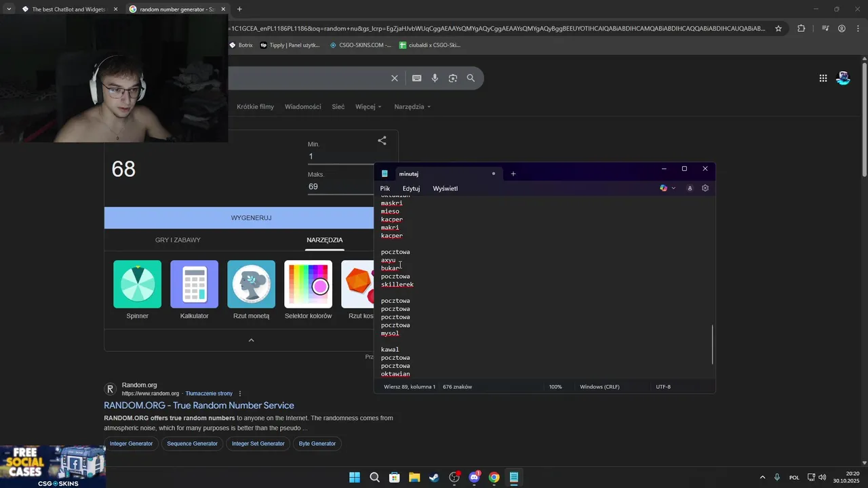
Task: Open the Google account avatar
Action: coord(843,78)
